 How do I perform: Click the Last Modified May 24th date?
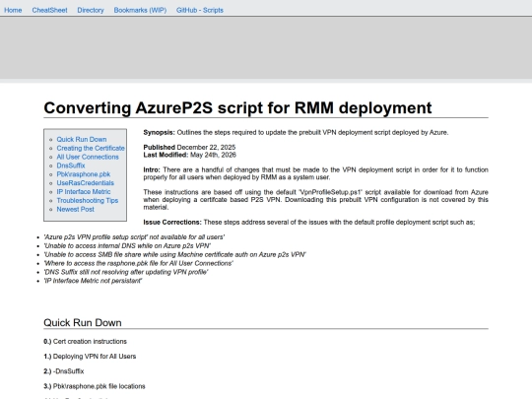190,155
